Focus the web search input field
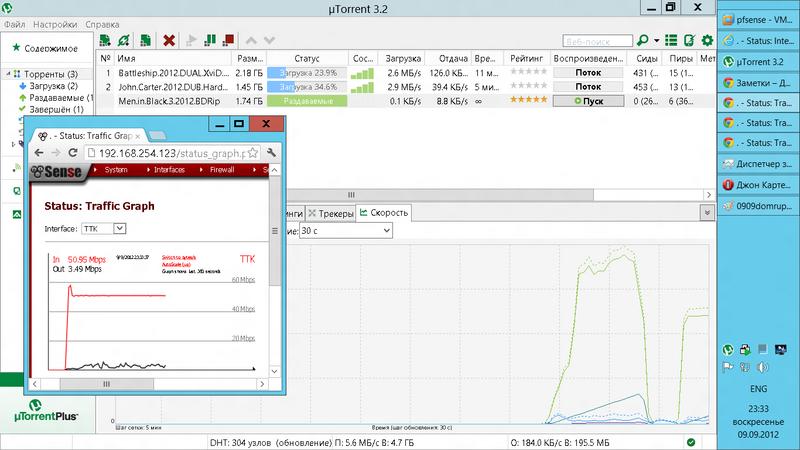This screenshot has height=450, width=800. (597, 41)
